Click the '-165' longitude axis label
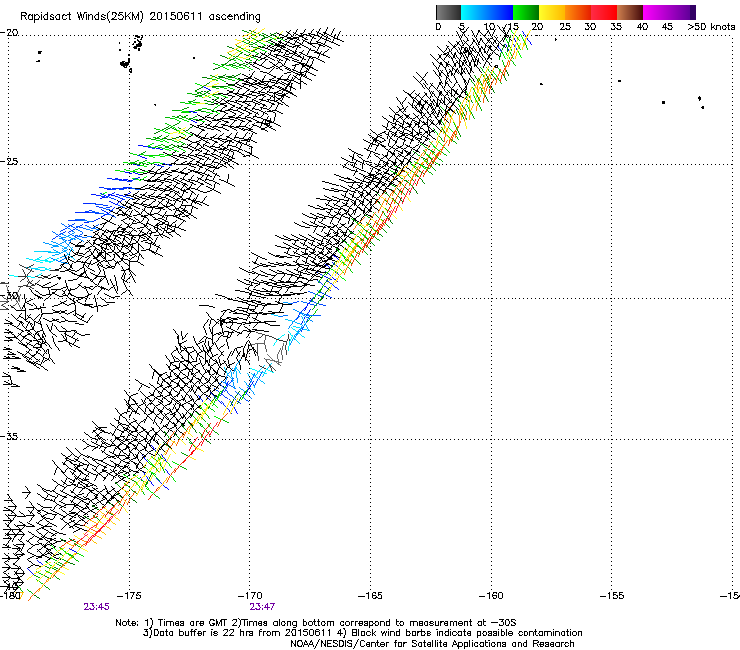740x650 pixels. (370, 596)
